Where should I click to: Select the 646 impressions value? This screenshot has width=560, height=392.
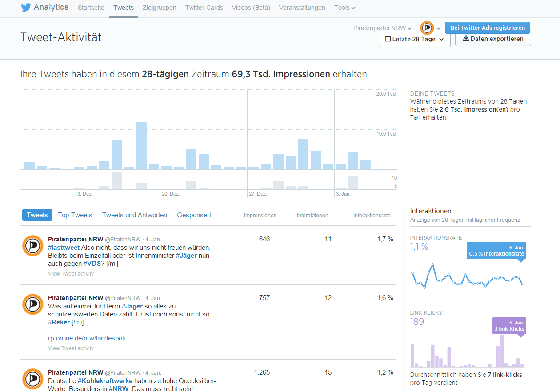[x=264, y=239]
